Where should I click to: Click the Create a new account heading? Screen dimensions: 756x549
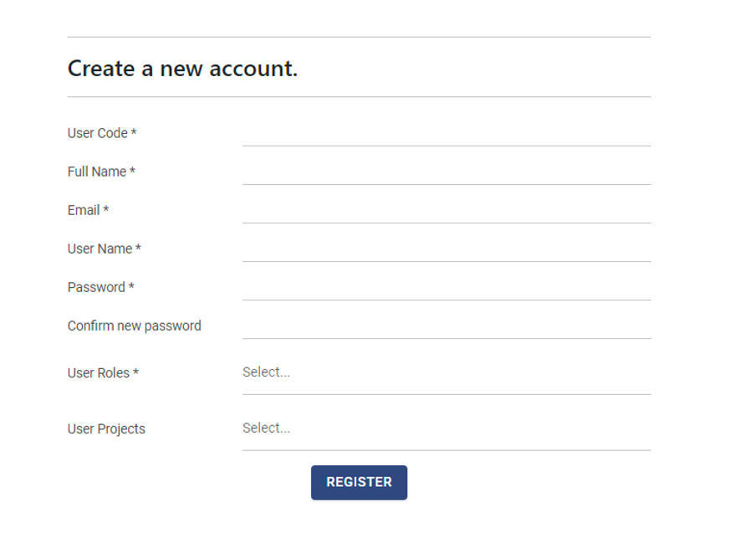pos(182,69)
